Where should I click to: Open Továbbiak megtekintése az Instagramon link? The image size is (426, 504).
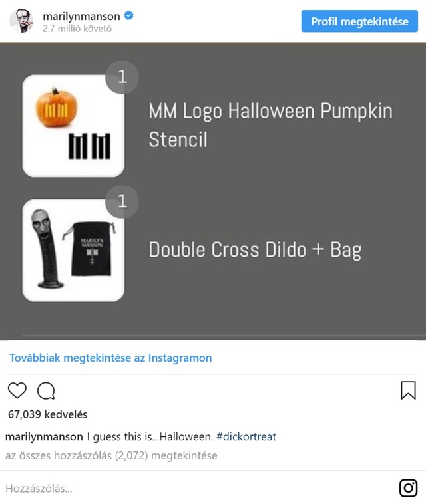click(110, 358)
